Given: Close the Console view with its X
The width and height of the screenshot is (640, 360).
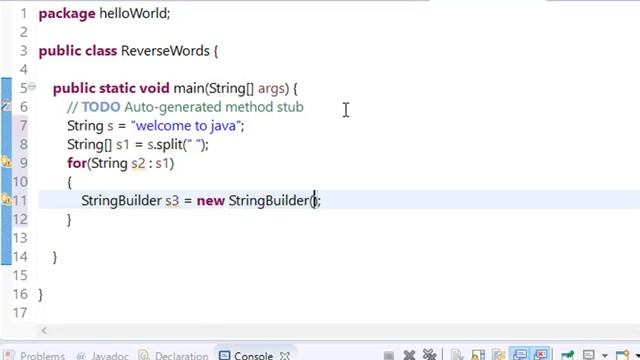Looking at the screenshot, I should coord(285,356).
